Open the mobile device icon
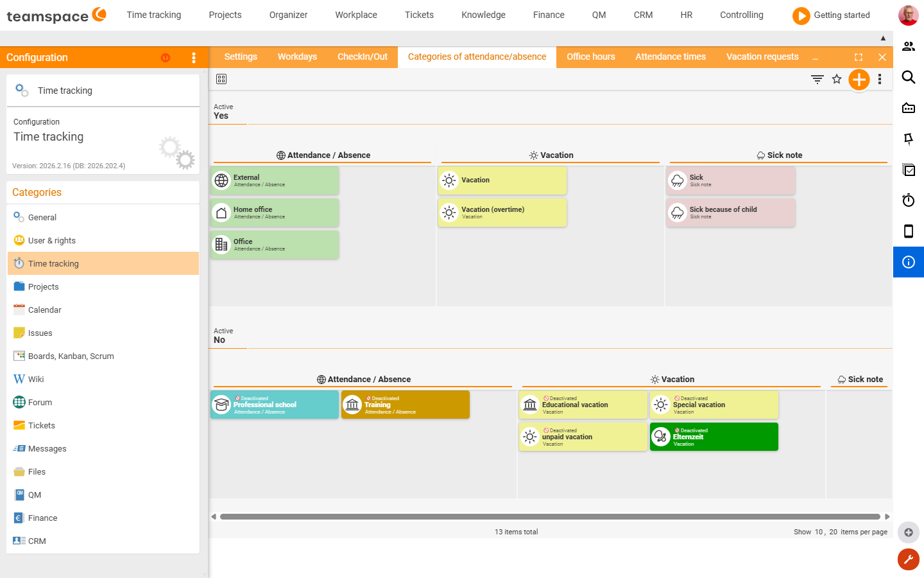 909,231
